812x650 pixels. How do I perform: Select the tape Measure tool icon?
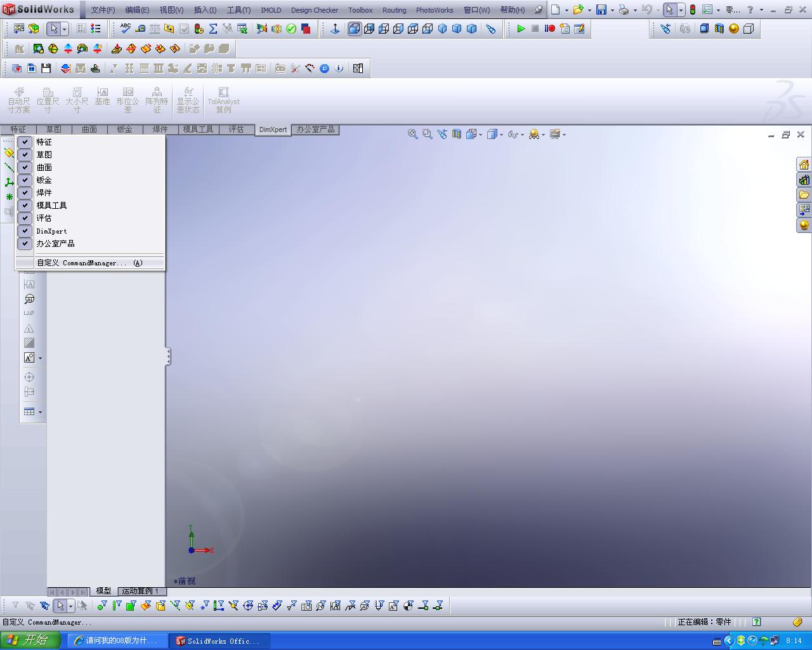[140, 29]
